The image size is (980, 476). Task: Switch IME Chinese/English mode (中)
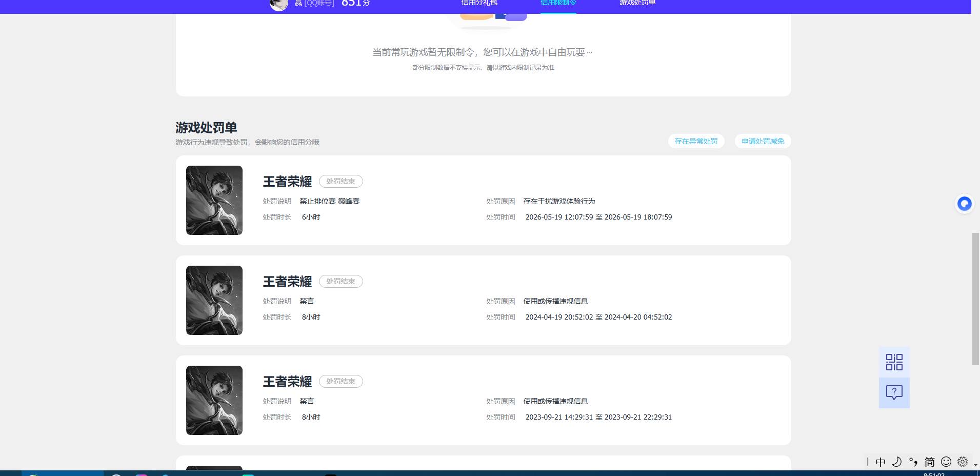(881, 462)
